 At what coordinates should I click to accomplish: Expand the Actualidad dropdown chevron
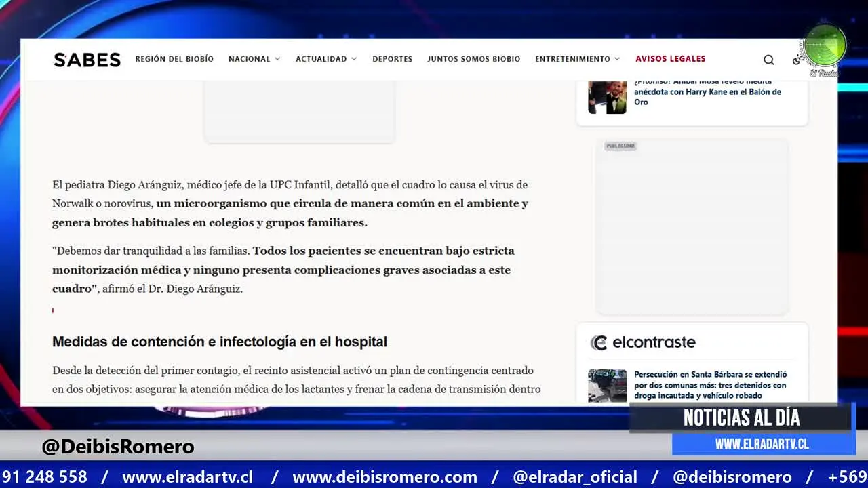pos(353,59)
